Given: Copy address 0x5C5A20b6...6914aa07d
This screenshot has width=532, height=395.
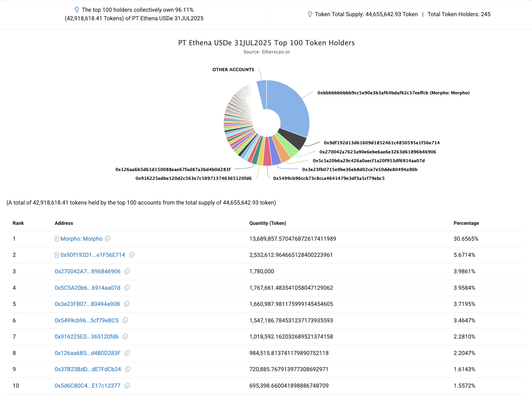Looking at the screenshot, I should pos(127,288).
